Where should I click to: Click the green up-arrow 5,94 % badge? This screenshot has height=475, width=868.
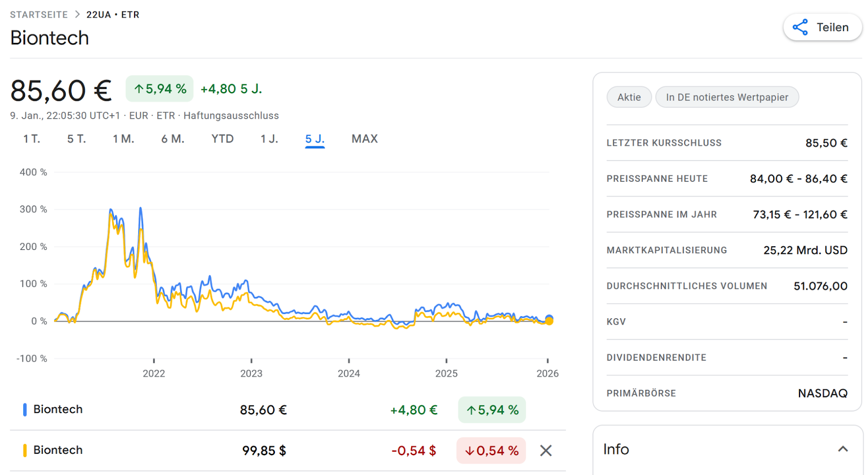(492, 410)
